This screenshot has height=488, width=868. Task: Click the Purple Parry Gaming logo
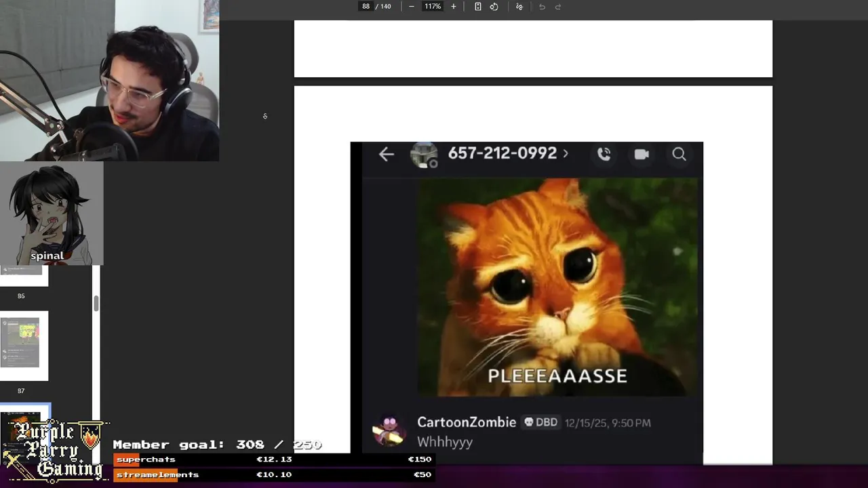(x=55, y=450)
